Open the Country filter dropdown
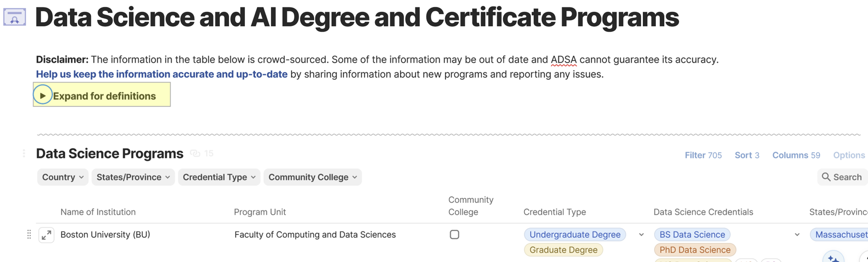 tap(62, 177)
